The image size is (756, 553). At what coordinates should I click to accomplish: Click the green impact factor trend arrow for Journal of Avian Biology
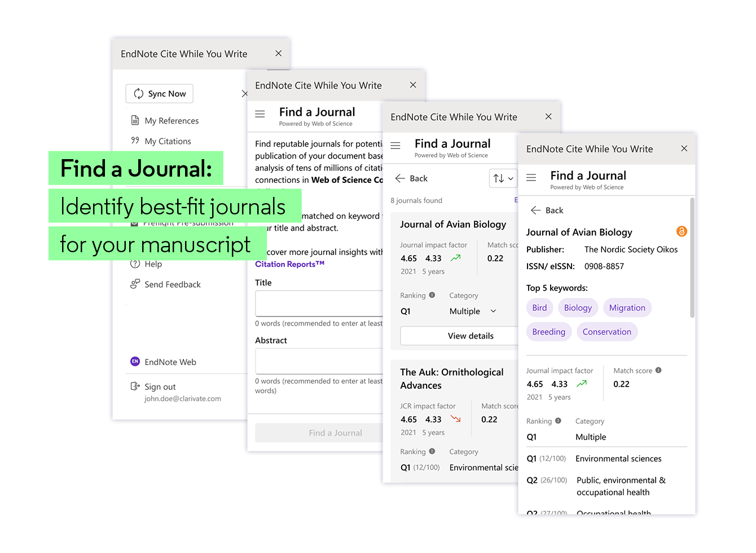coord(455,258)
